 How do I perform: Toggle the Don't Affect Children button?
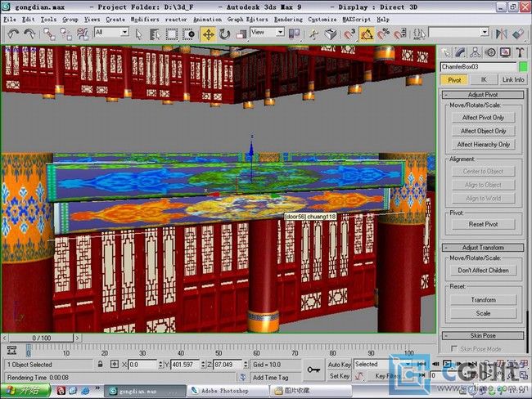click(483, 270)
